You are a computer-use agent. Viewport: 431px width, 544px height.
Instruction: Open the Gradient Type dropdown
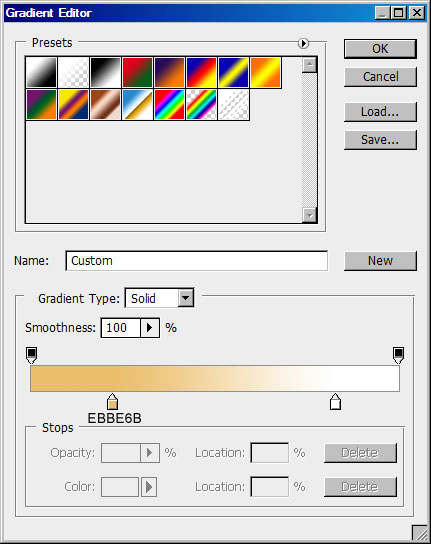coord(186,298)
